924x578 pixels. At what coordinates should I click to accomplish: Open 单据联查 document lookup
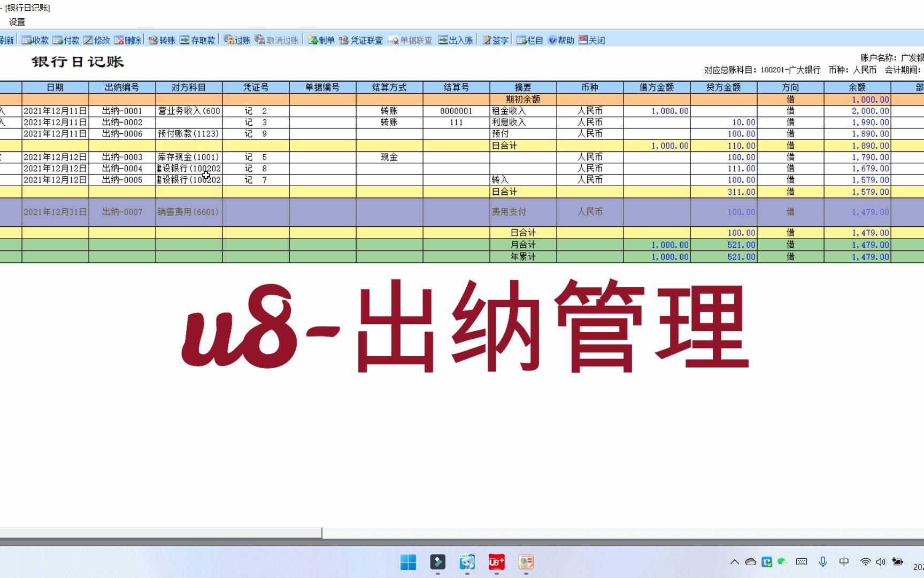click(x=410, y=40)
